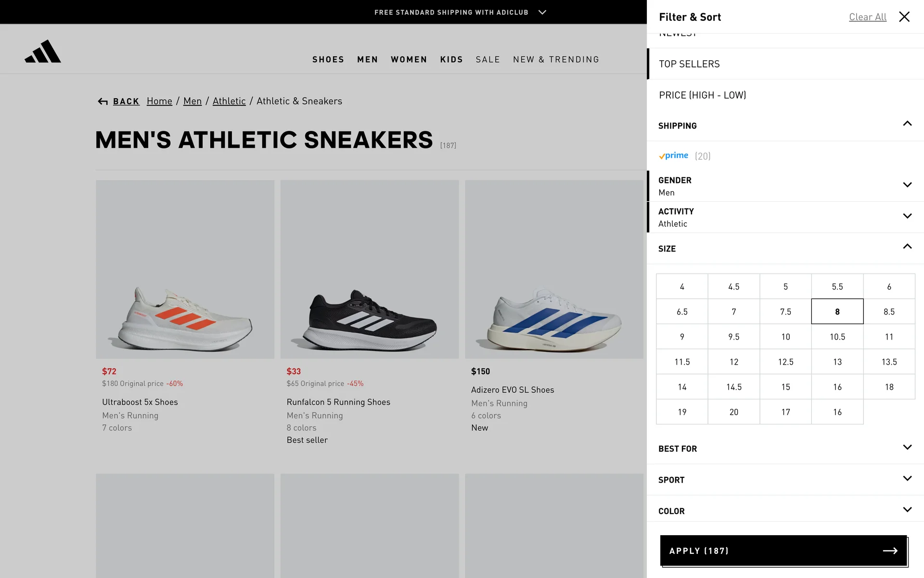Open the Sale menu item

tap(488, 59)
